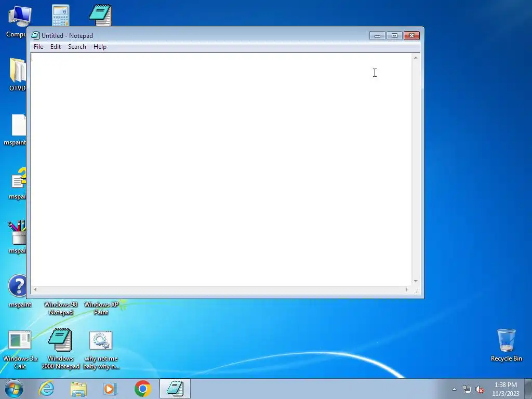Launch Google Chrome from taskbar
Screen dimensions: 532x399
click(143, 389)
